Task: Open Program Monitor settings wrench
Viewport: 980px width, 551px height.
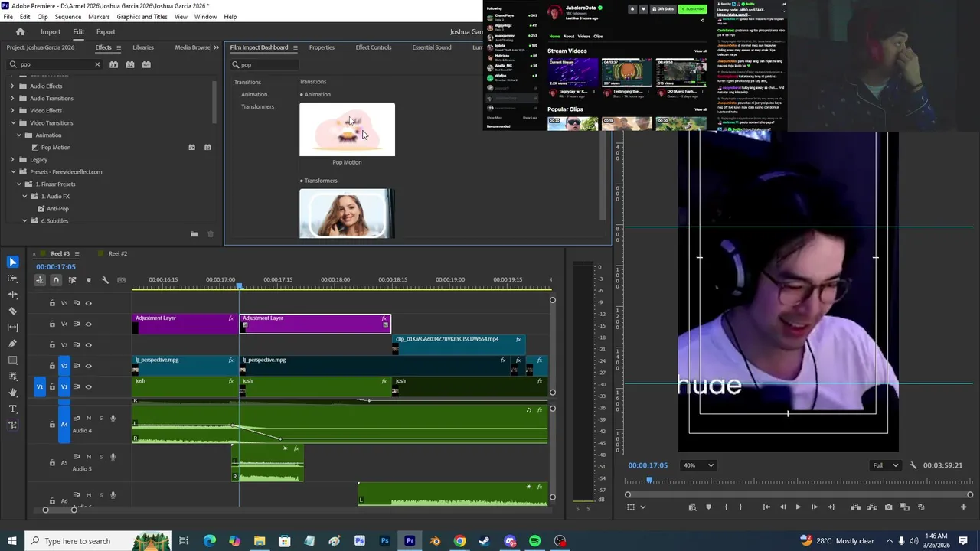Action: coord(913,465)
